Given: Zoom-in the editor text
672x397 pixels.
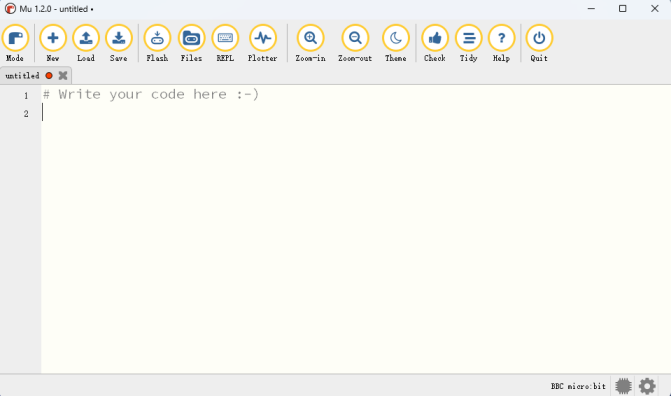Looking at the screenshot, I should pos(310,43).
